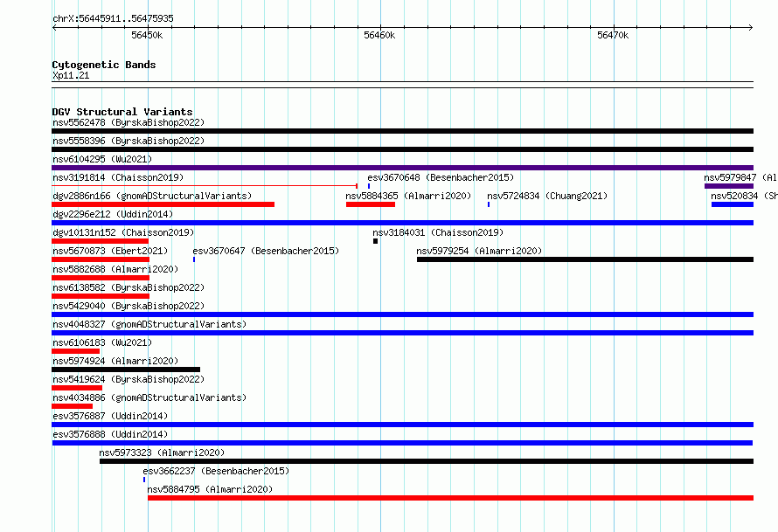
Task: Click nsv5979254 (Almarri2020) label
Action: pos(479,251)
